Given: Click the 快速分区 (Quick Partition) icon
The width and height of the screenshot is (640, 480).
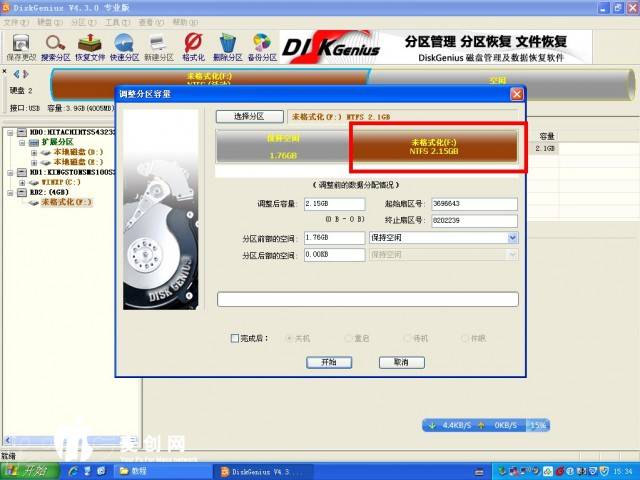Looking at the screenshot, I should (124, 45).
